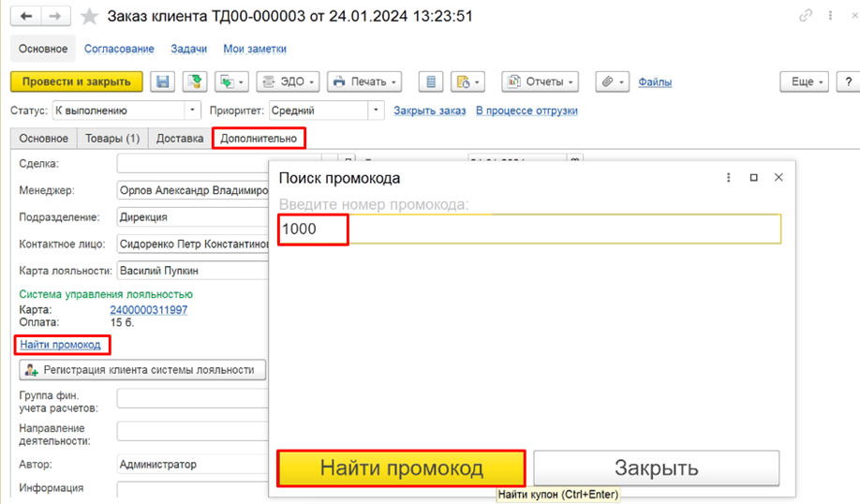Click Регистрация клиента системы лояльности button
This screenshot has height=504, width=860.
[142, 370]
